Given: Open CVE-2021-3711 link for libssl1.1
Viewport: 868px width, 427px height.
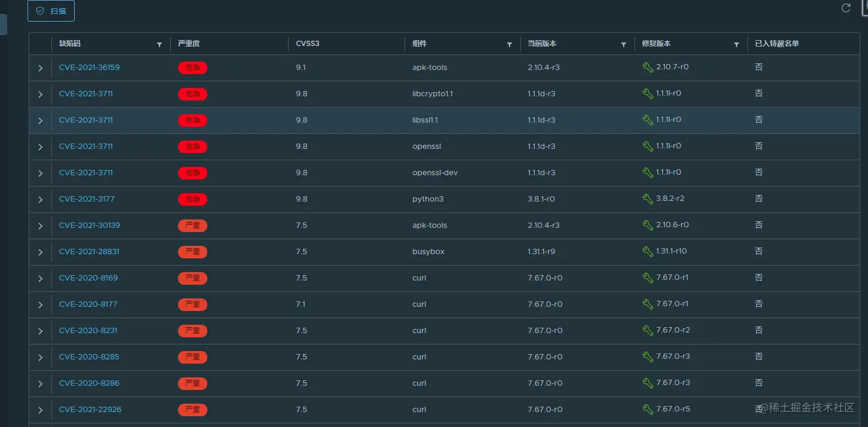Looking at the screenshot, I should tap(86, 120).
